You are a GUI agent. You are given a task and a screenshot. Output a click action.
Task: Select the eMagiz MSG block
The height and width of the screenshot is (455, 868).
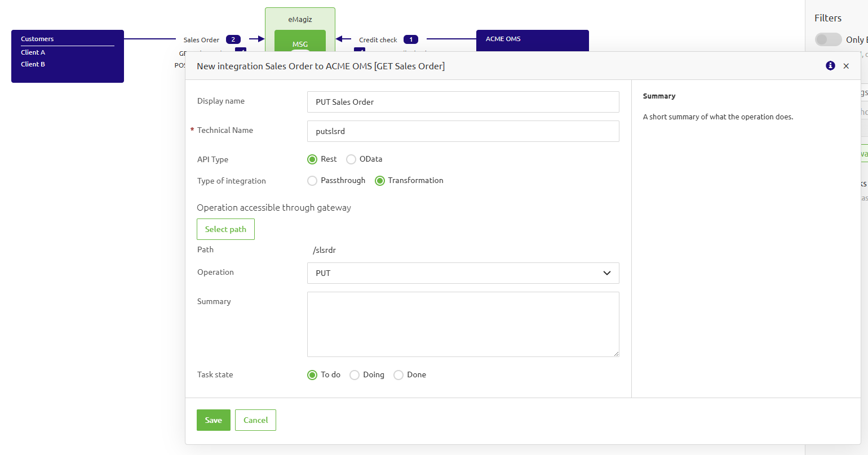[x=300, y=41]
